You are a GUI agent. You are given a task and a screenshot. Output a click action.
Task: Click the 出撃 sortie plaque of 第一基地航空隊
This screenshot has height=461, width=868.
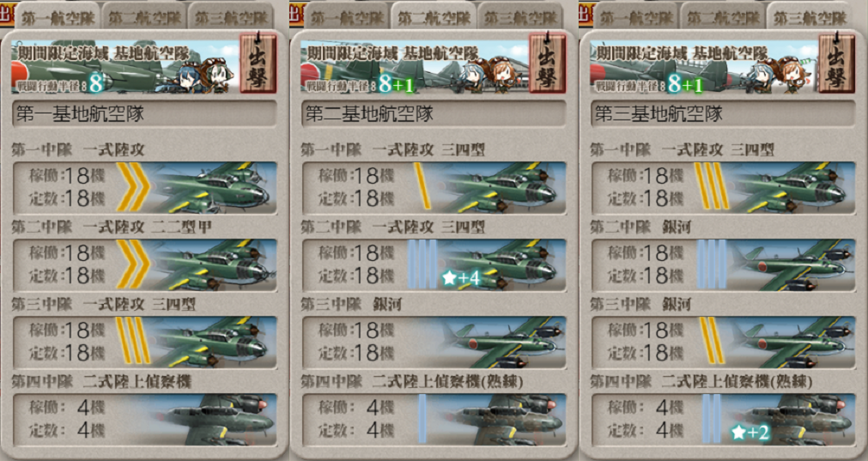[x=258, y=63]
